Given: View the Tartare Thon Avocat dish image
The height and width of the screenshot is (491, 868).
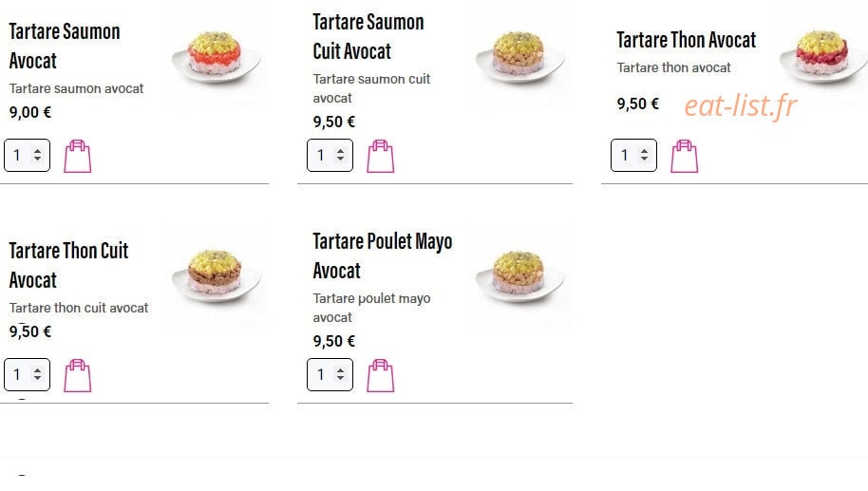Looking at the screenshot, I should (x=823, y=56).
